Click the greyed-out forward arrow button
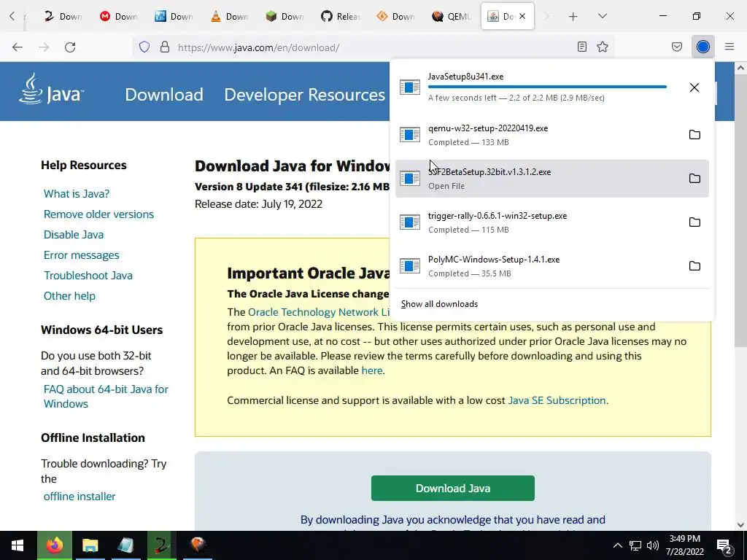 (x=44, y=47)
